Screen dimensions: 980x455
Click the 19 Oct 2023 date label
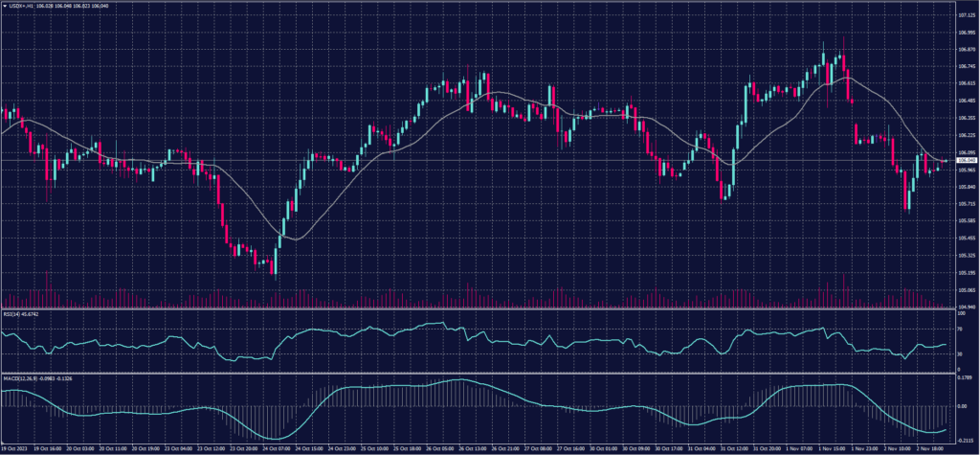click(14, 448)
